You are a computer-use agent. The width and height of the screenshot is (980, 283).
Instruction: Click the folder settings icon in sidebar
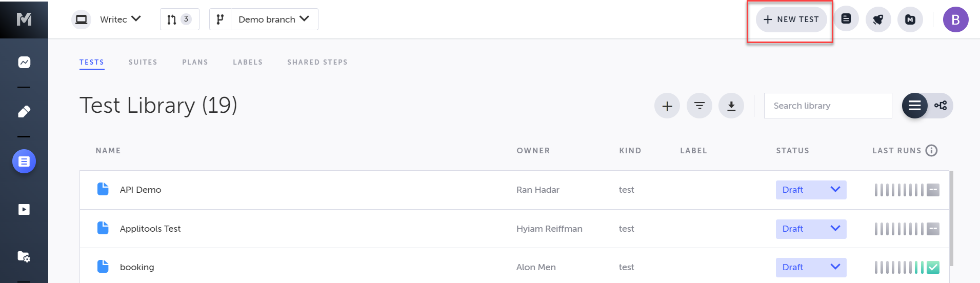[x=24, y=256]
